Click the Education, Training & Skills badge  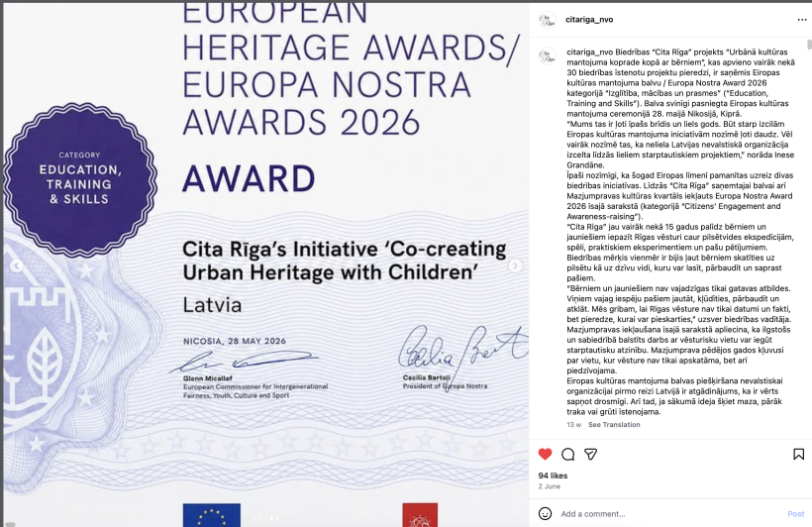(80, 179)
